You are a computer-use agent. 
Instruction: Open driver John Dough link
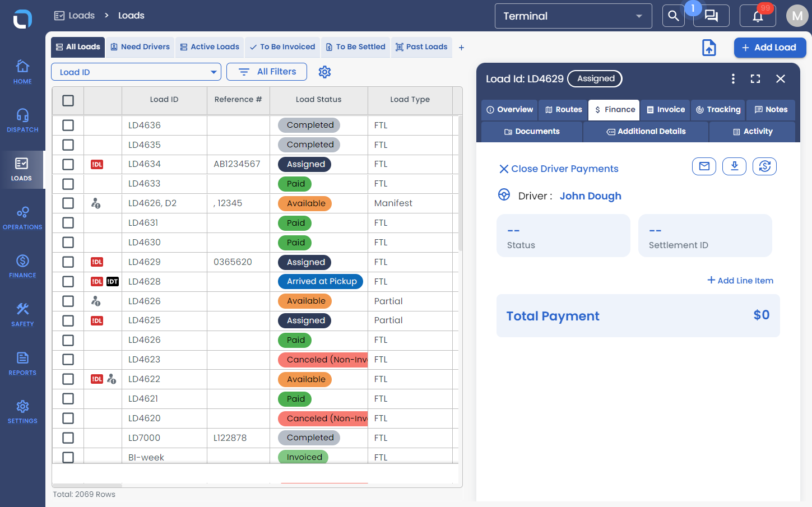[x=591, y=196]
